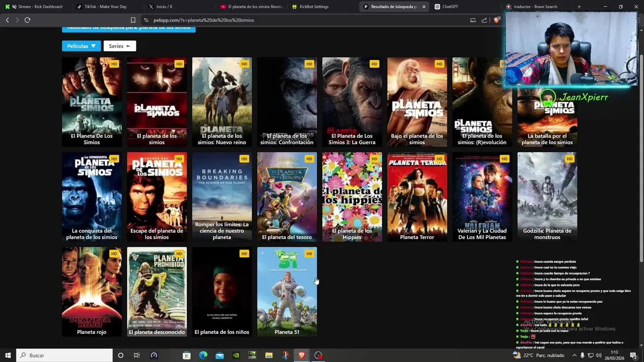Click the picture-in-picture icon in address bar
The image size is (644, 362).
[x=473, y=20]
